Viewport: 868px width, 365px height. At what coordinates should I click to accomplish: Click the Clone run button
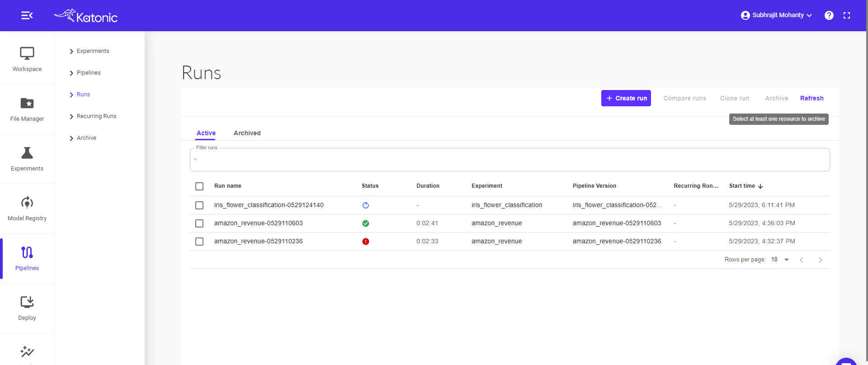tap(735, 98)
